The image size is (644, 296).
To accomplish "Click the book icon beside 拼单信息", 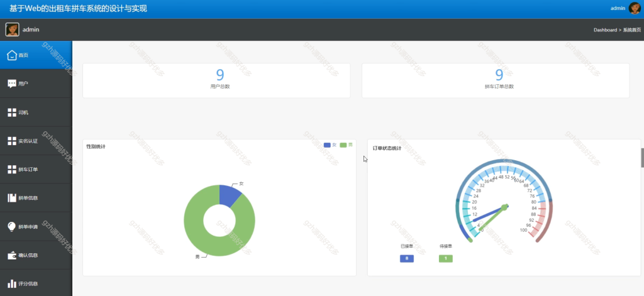I will 12,198.
